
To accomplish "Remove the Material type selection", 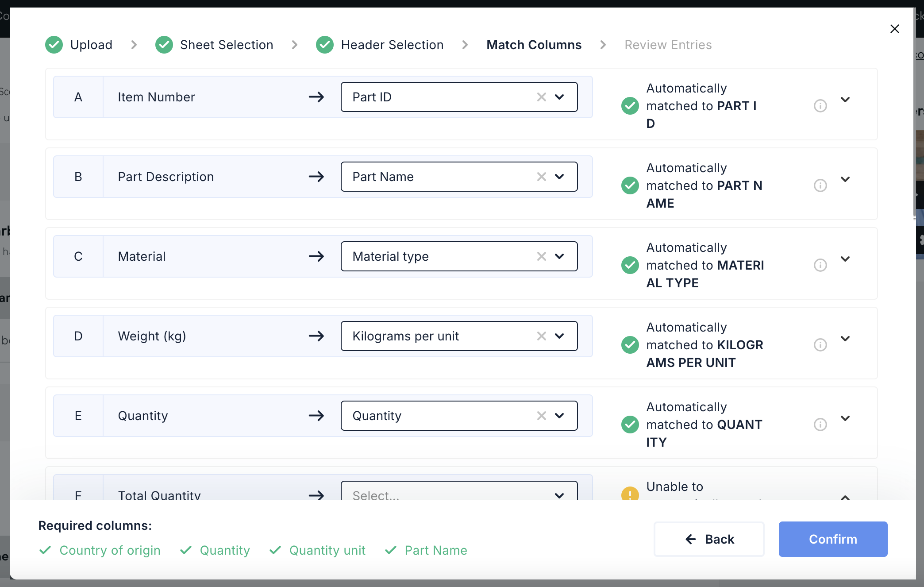I will pos(541,256).
